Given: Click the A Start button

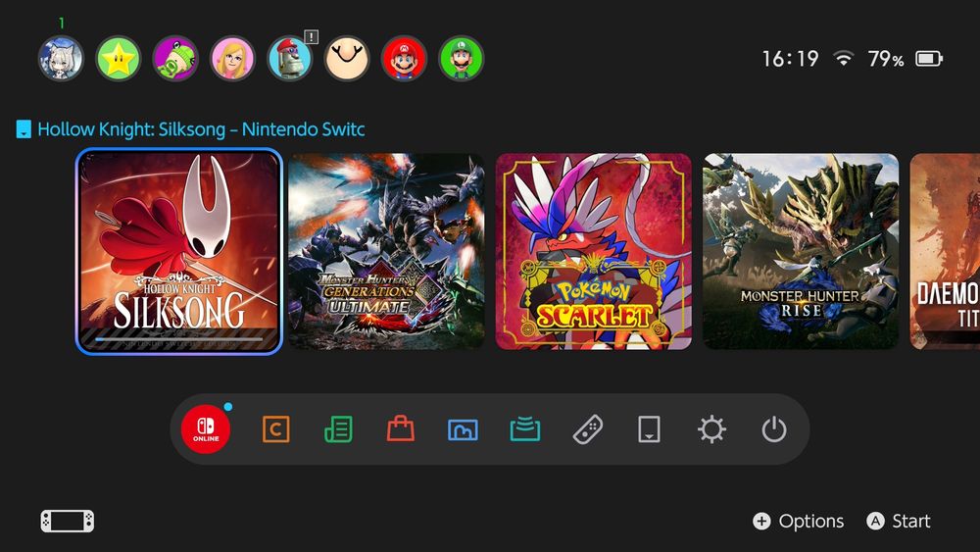Looking at the screenshot, I should (x=898, y=521).
